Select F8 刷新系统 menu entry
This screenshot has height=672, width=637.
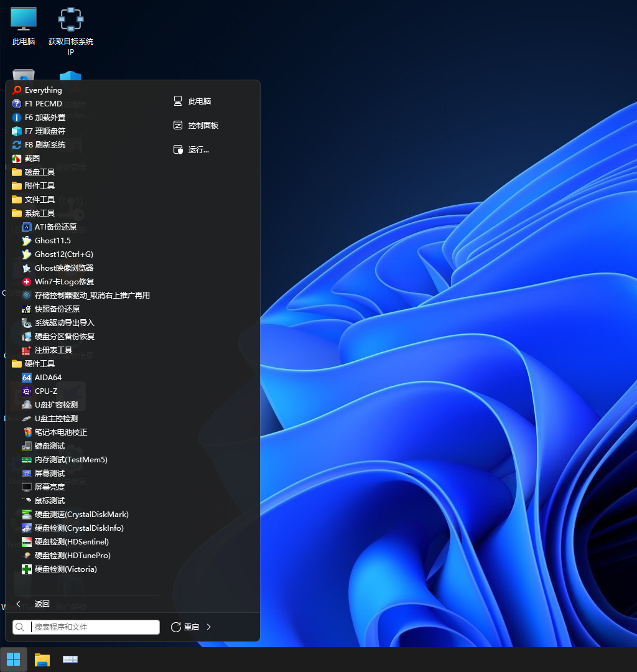[x=44, y=145]
